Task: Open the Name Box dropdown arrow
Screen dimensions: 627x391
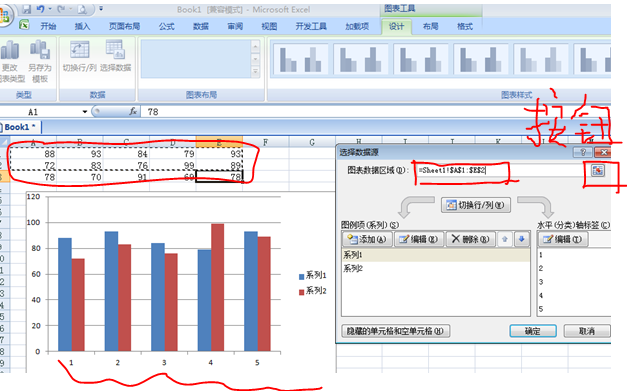Action: (x=85, y=112)
